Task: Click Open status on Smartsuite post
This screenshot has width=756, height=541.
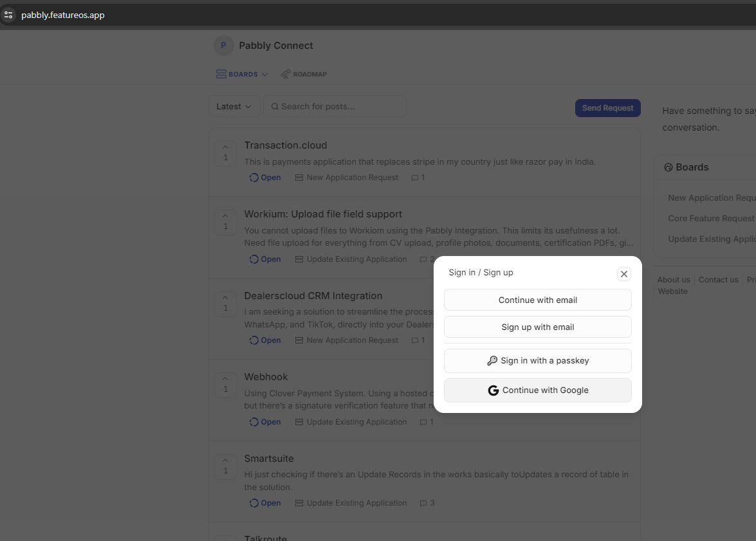Action: 265,503
